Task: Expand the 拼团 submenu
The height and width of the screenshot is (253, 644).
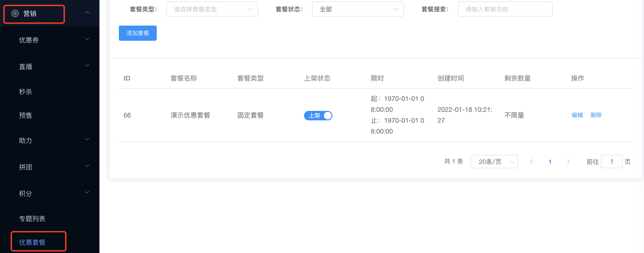Action: tap(87, 166)
